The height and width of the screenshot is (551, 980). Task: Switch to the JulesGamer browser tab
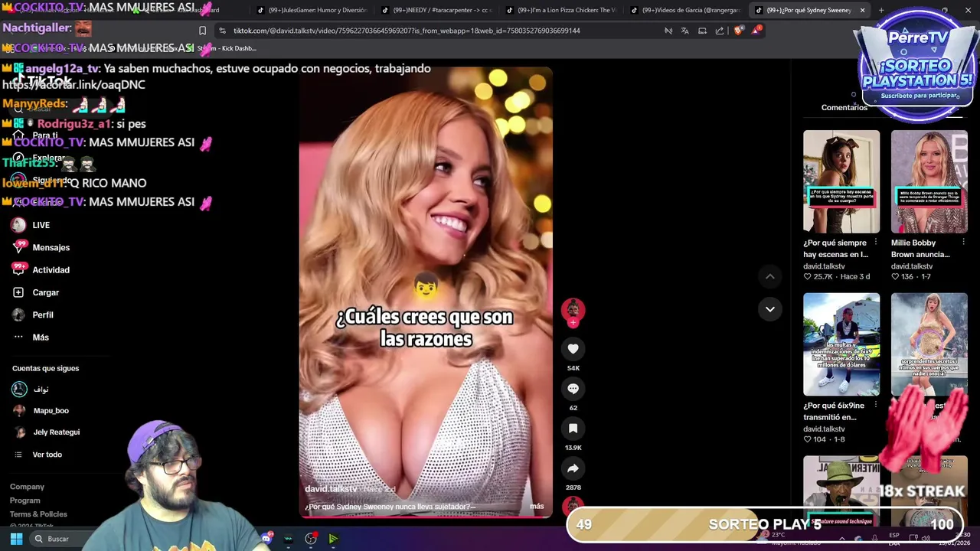[x=312, y=10]
